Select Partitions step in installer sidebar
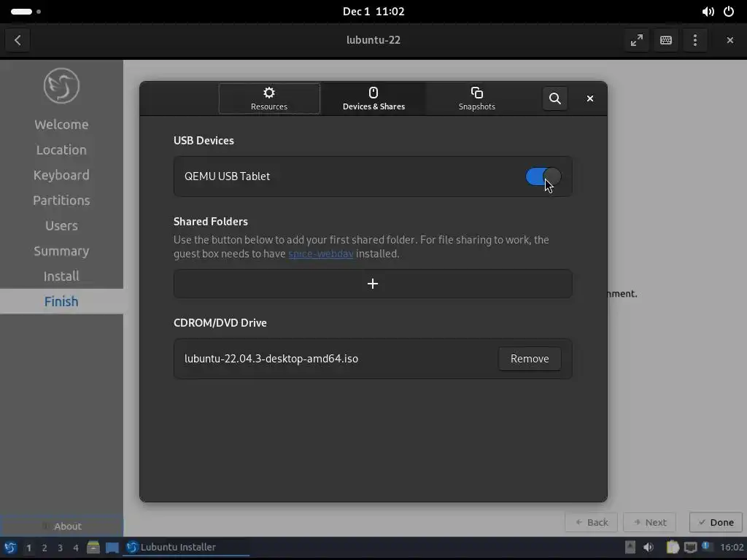Viewport: 747px width, 560px height. point(61,201)
